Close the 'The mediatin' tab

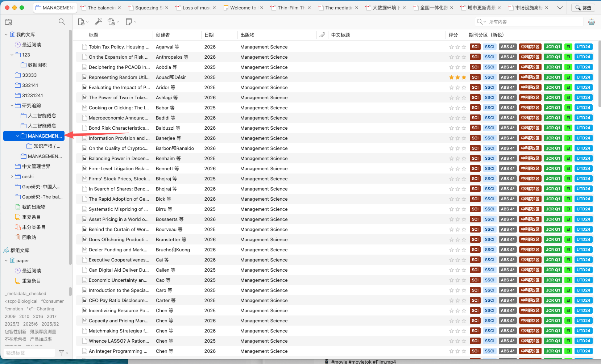click(357, 8)
